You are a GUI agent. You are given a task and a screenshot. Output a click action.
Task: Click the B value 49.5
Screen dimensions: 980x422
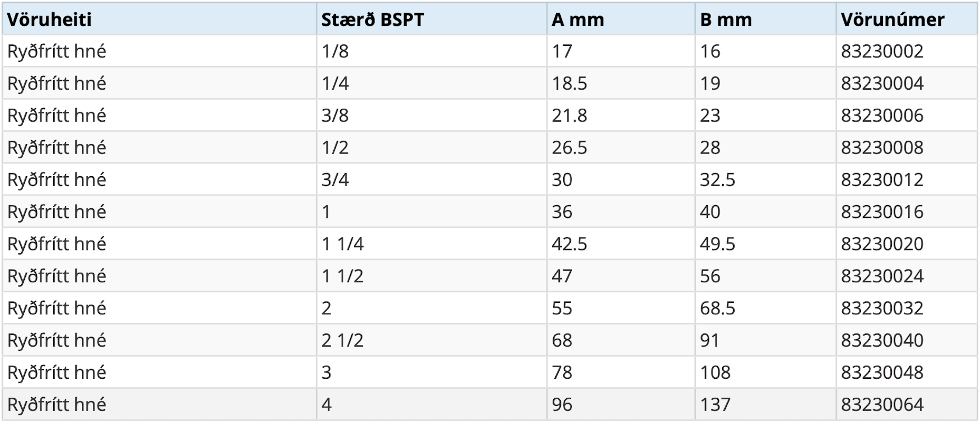pos(717,244)
